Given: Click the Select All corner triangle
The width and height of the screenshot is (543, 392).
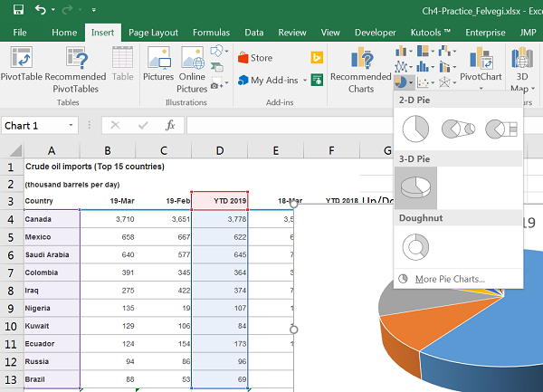Looking at the screenshot, I should pyautogui.click(x=15, y=150).
